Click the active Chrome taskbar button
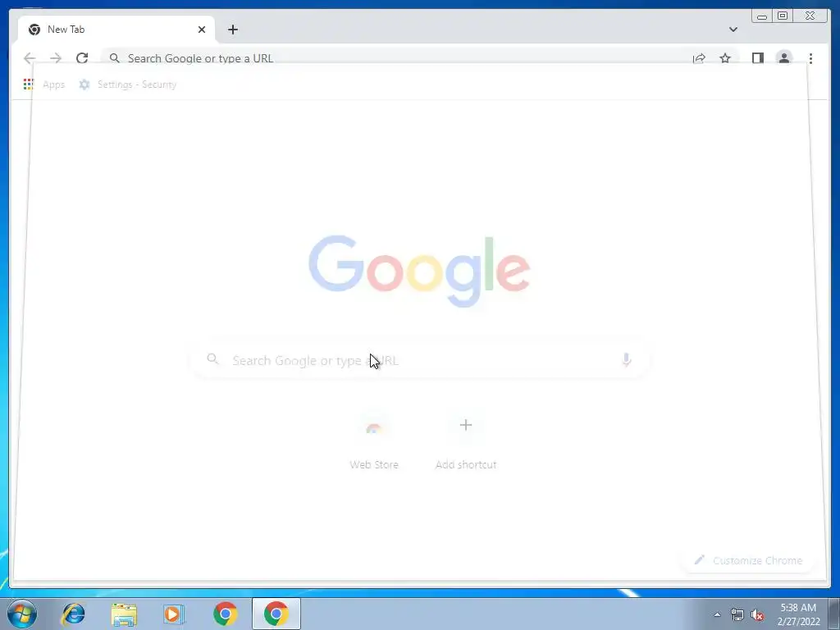 click(276, 614)
